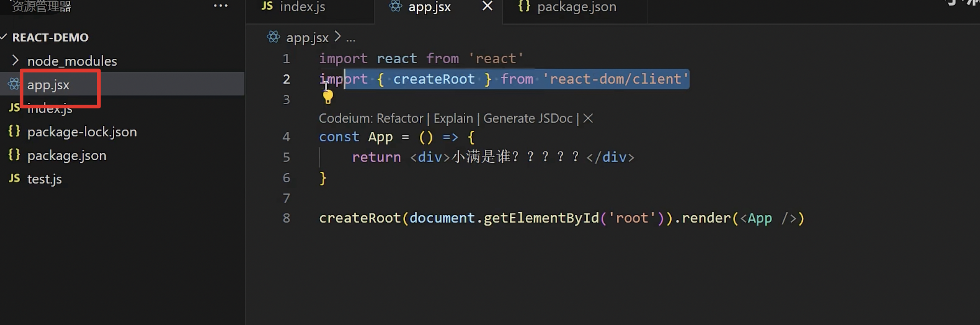Click the braces icon beside package.json in tree
Image resolution: width=980 pixels, height=325 pixels.
pos(14,155)
